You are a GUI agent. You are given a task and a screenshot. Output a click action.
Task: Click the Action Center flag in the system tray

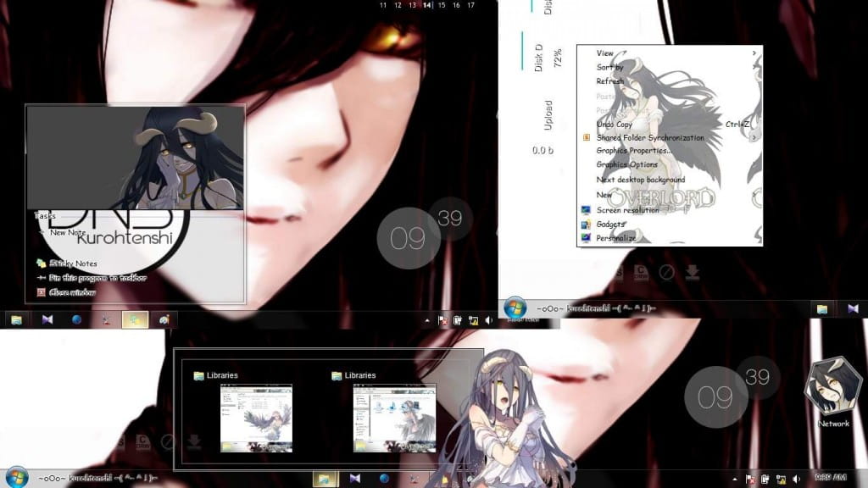pos(442,321)
